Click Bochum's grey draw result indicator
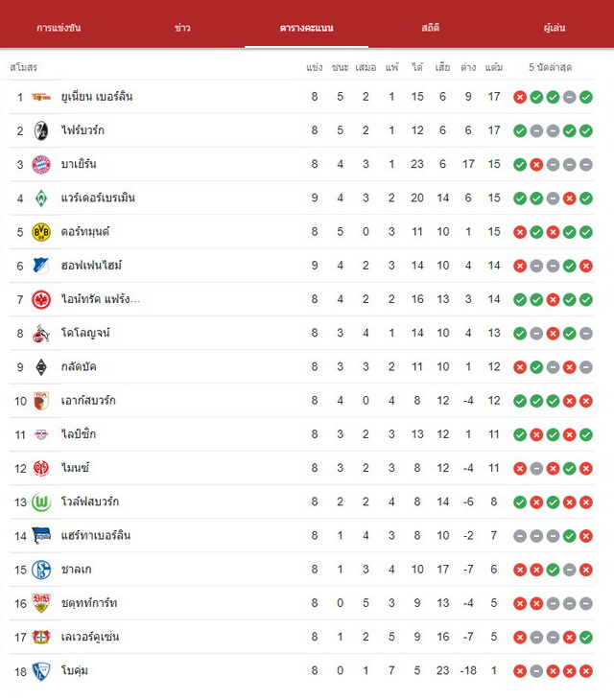The image size is (614, 700). click(536, 671)
